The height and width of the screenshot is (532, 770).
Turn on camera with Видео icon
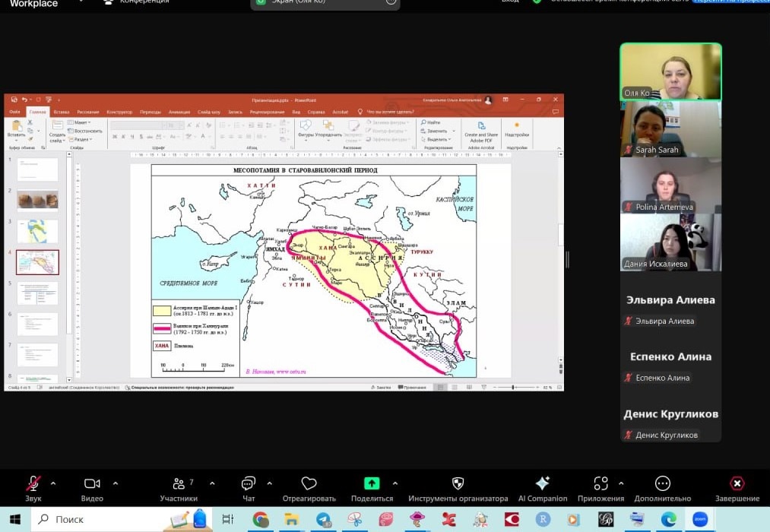point(92,483)
